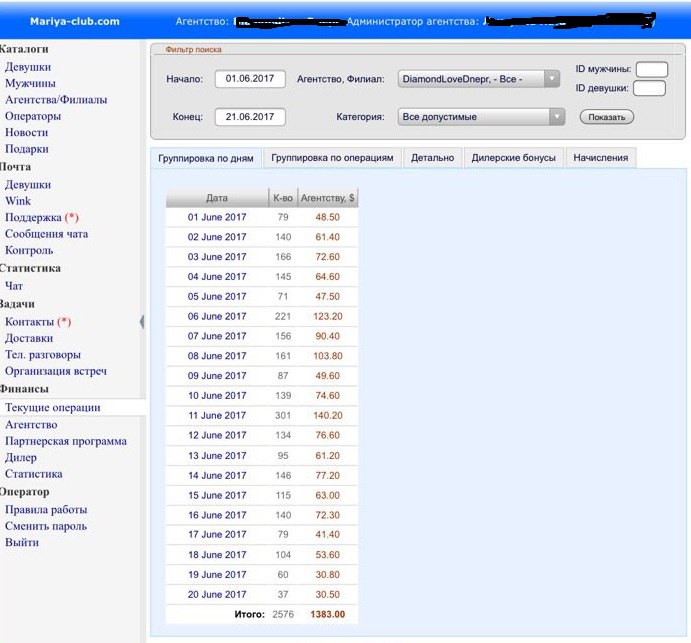Viewport: 691px width, 643px height.
Task: Click Выйти to log out
Action: coord(22,542)
